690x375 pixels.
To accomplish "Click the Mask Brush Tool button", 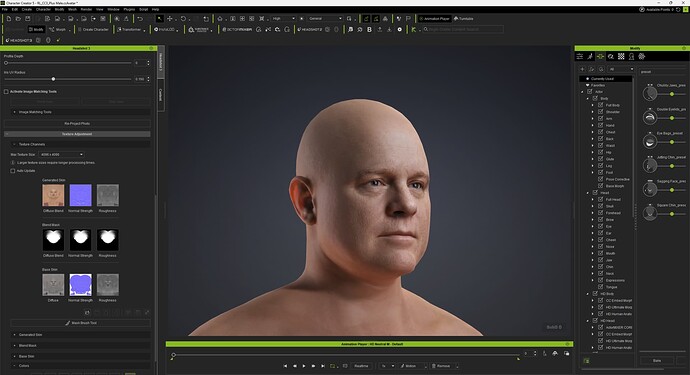I will pyautogui.click(x=80, y=323).
